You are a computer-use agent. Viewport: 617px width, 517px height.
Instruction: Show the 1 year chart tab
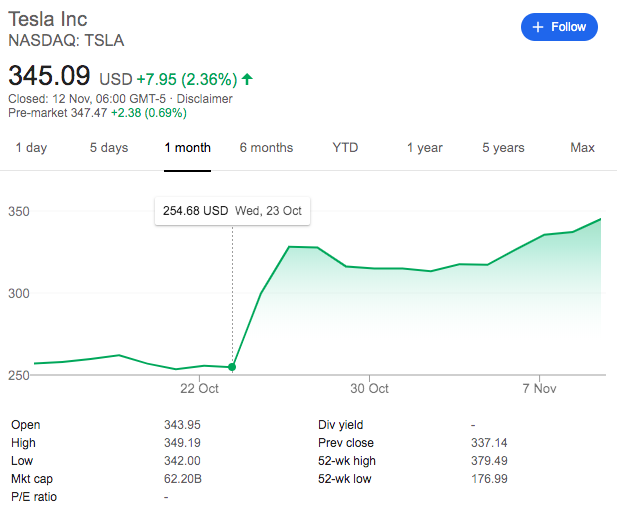pyautogui.click(x=425, y=148)
